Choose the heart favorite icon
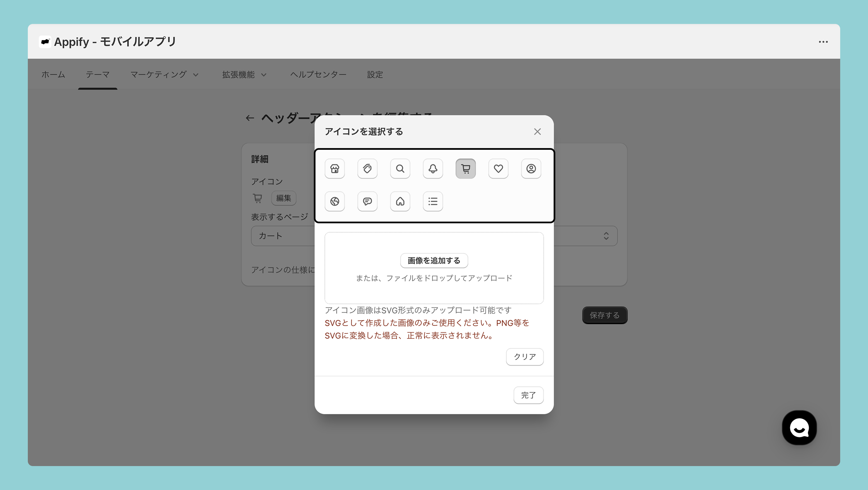This screenshot has height=490, width=868. tap(498, 169)
